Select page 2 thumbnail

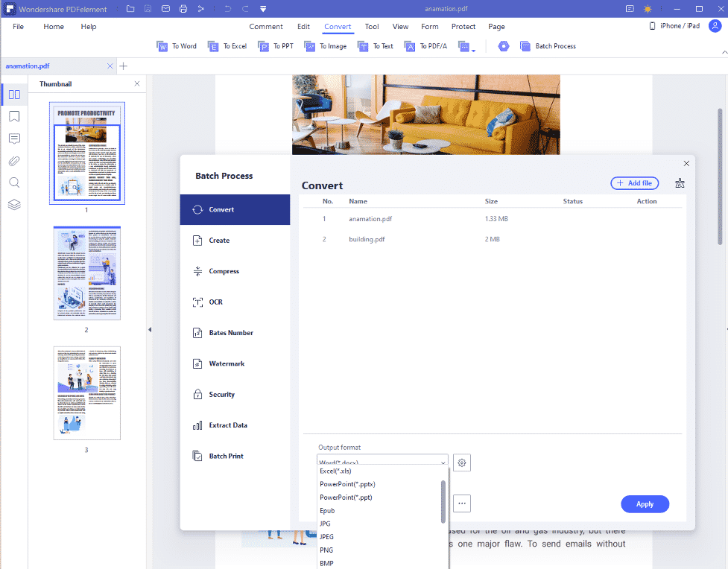tap(87, 273)
